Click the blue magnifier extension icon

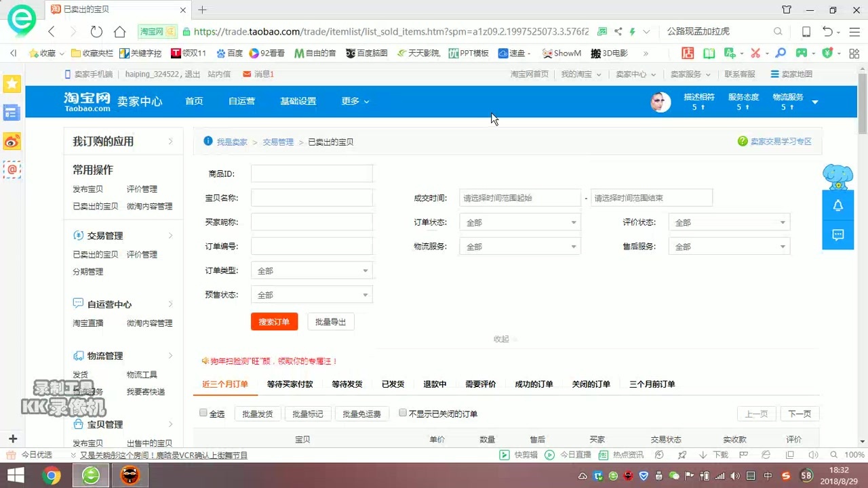click(x=781, y=53)
